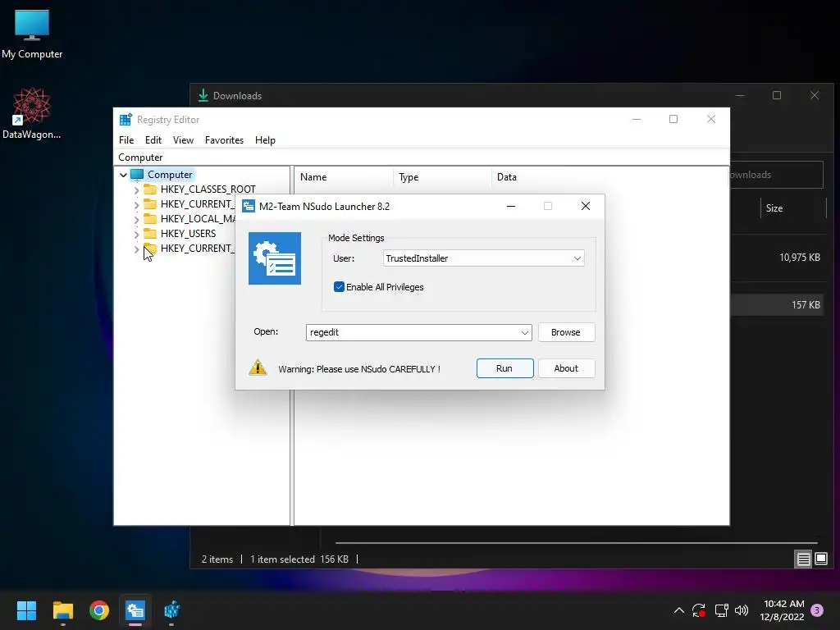This screenshot has height=630, width=840.
Task: Click the About button in NSudo
Action: (x=566, y=368)
